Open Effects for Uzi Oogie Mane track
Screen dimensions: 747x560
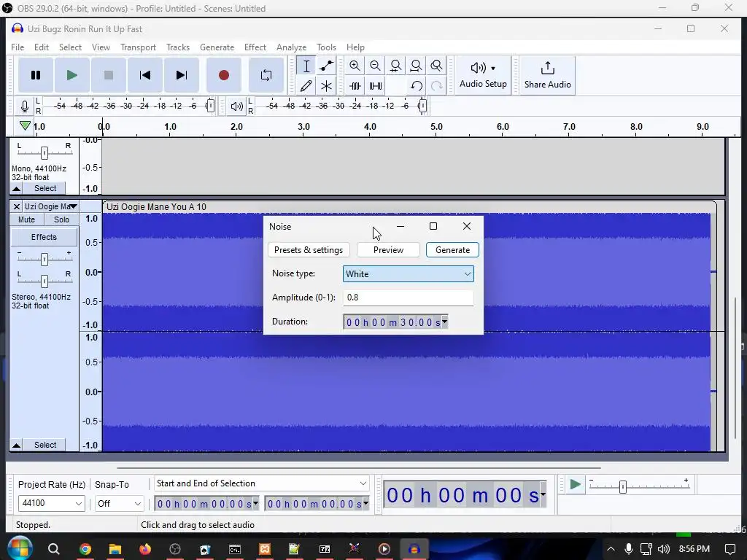pyautogui.click(x=44, y=237)
